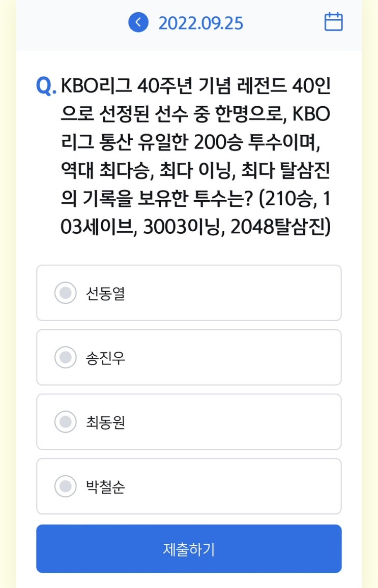Viewport: 378px width, 588px height.
Task: Select the 선동열 radio button
Action: pyautogui.click(x=65, y=293)
